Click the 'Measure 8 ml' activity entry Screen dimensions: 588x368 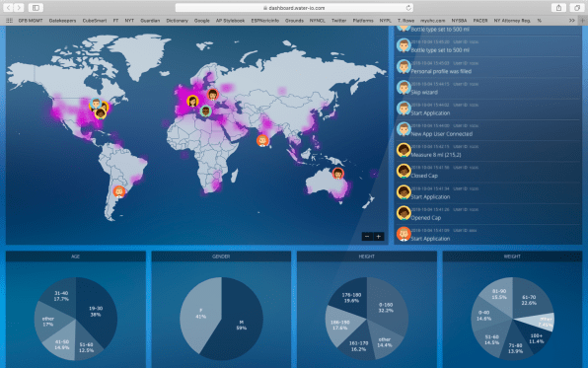point(487,151)
